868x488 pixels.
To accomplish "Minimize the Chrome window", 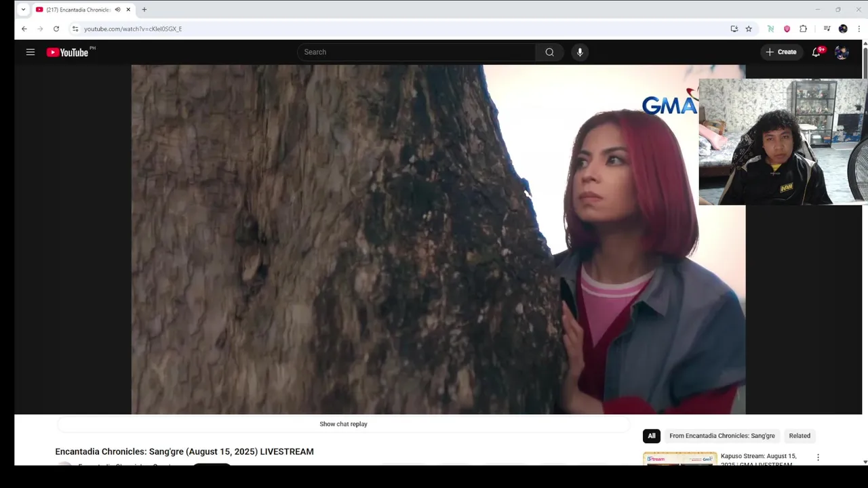I will tap(818, 9).
